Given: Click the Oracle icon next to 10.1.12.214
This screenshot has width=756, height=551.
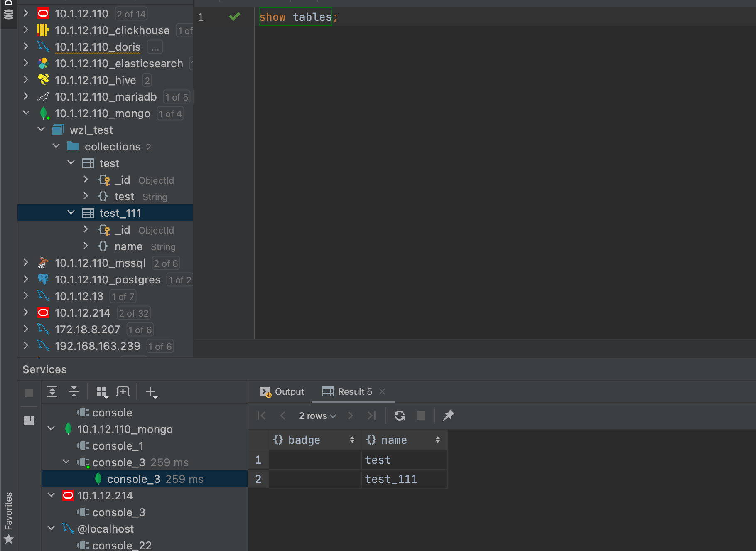Looking at the screenshot, I should click(x=43, y=312).
